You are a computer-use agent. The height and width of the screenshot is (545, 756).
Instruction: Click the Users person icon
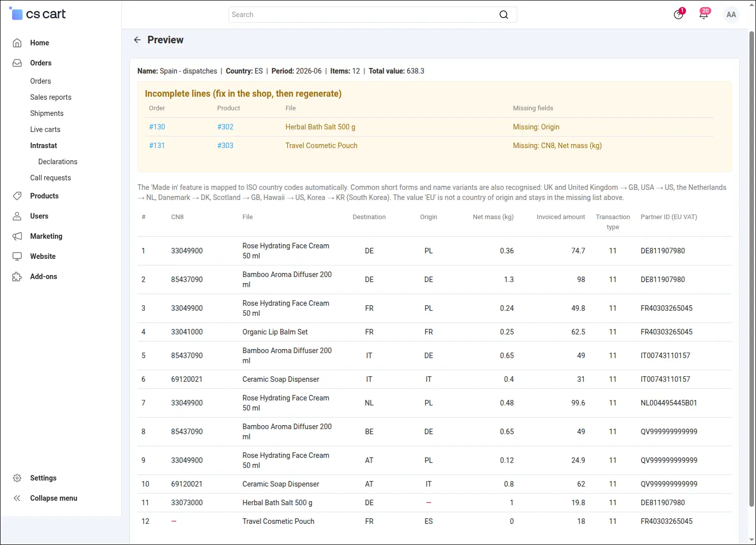17,216
